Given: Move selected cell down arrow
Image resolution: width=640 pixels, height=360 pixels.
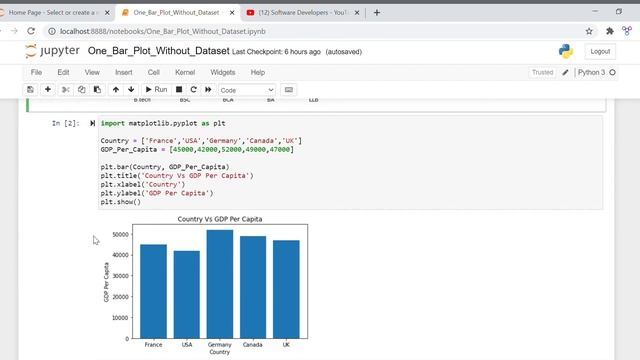Looking at the screenshot, I should coord(131,89).
